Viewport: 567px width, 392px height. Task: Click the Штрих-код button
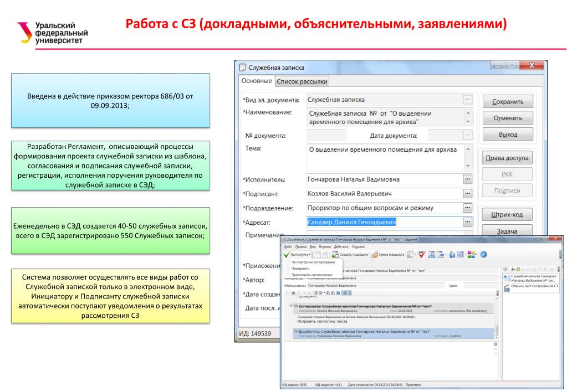507,215
